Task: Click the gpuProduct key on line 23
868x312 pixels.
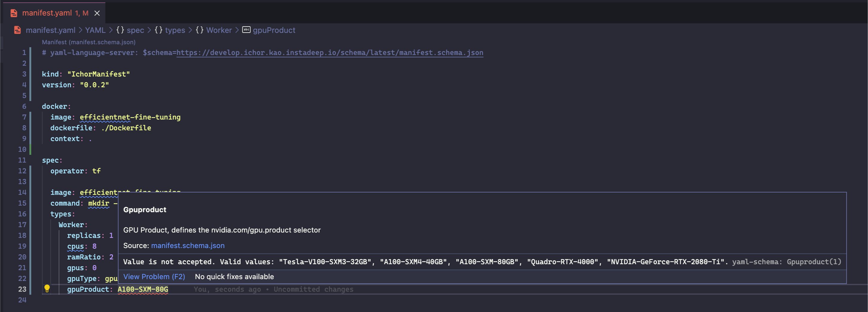Action: [x=88, y=289]
